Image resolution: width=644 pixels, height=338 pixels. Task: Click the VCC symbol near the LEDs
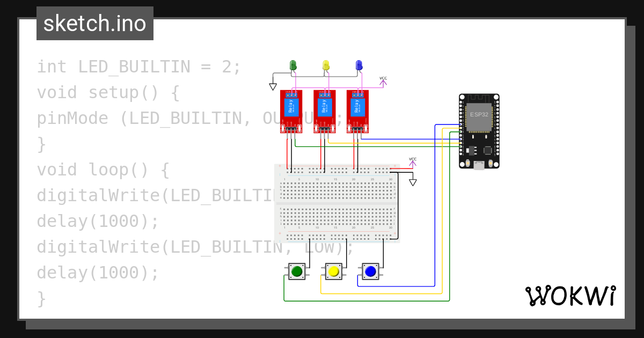click(x=383, y=81)
